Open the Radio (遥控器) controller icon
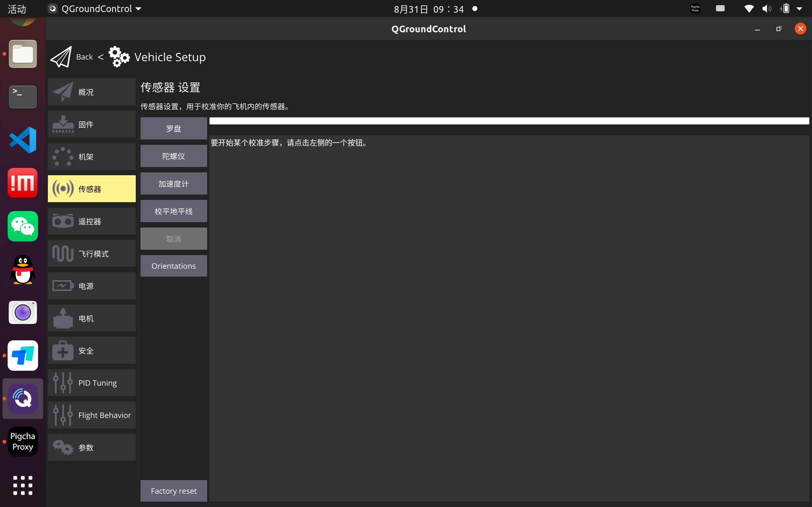Viewport: 812px width, 507px height. pyautogui.click(x=63, y=221)
